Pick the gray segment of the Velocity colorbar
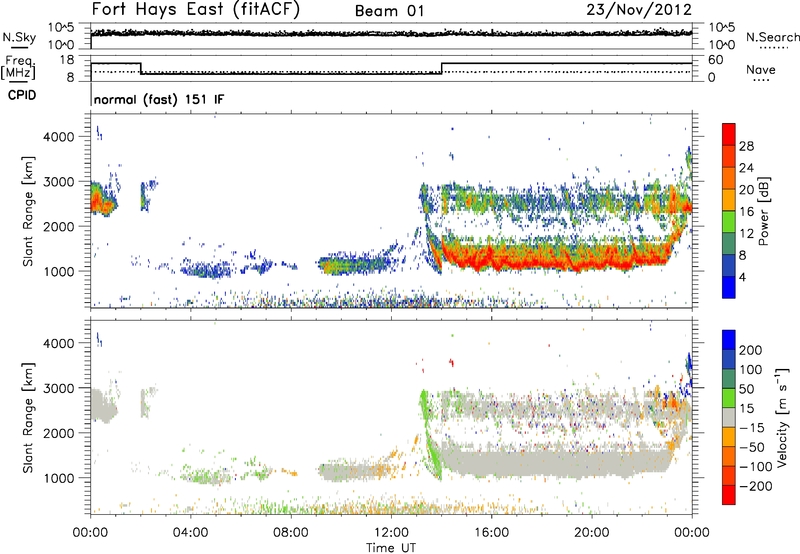 coord(729,417)
